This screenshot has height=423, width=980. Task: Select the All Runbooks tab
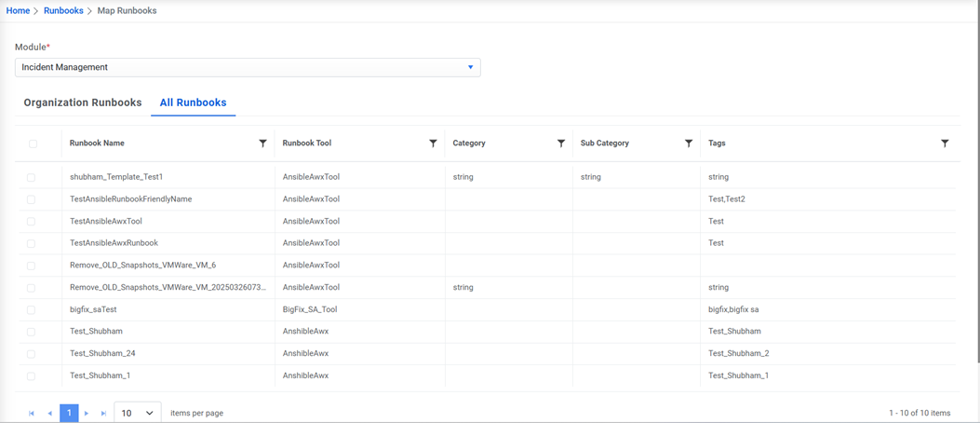coord(193,102)
